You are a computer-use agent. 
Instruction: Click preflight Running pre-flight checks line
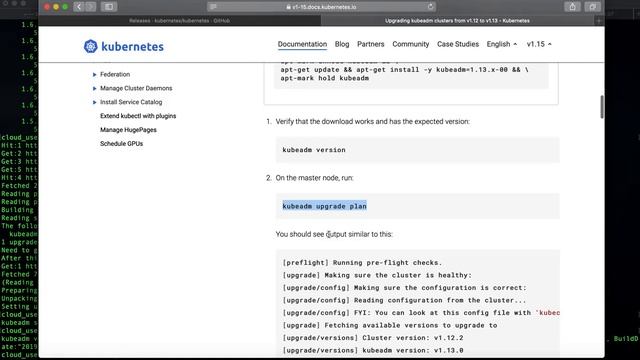[362, 263]
